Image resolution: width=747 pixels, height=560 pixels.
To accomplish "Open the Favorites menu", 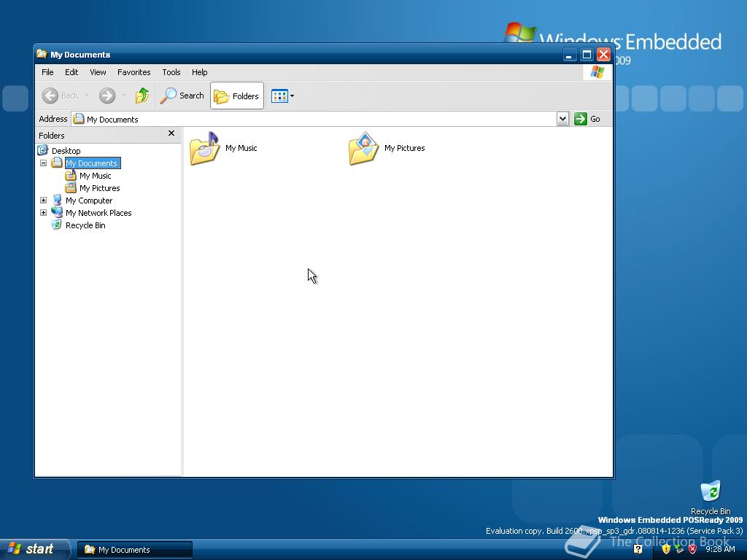I will tap(134, 72).
